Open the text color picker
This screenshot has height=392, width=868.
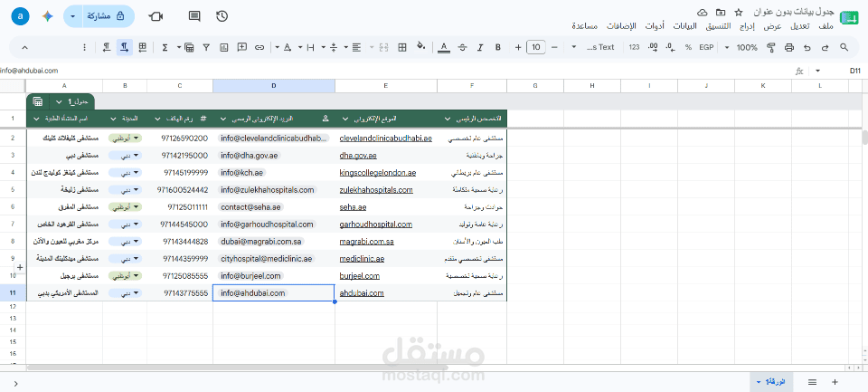pyautogui.click(x=443, y=48)
